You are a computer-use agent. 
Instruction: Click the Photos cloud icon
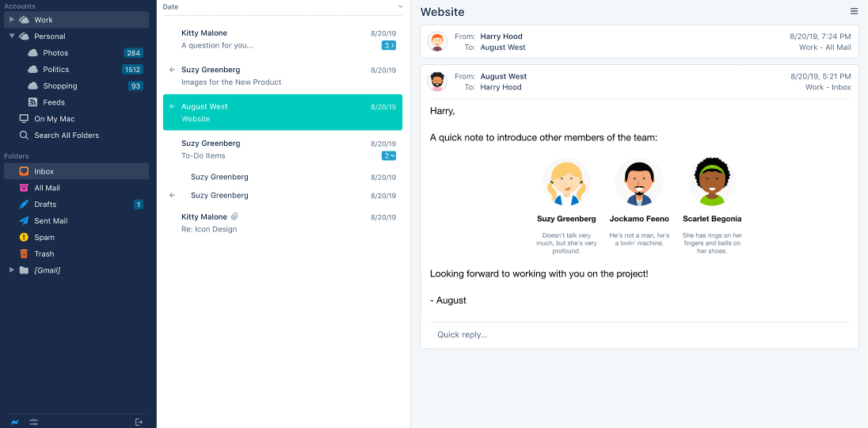pos(32,53)
